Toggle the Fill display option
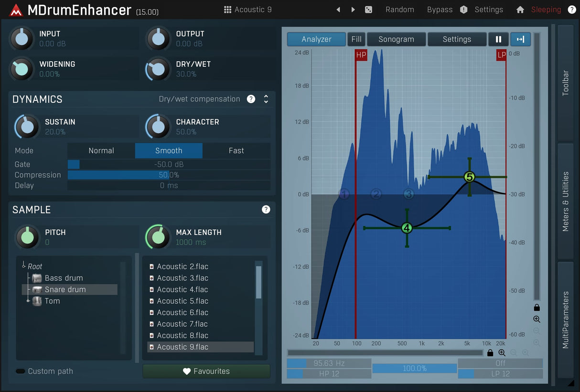The height and width of the screenshot is (392, 580). [x=356, y=39]
